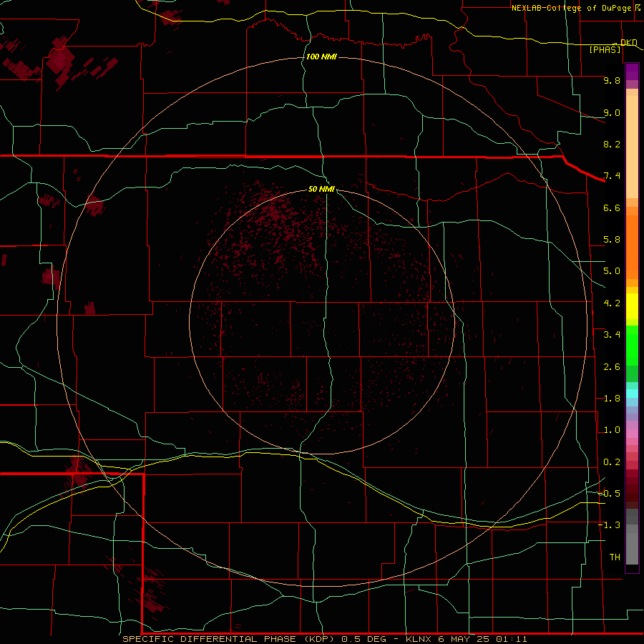Click the -0.5 scale value

click(x=610, y=494)
